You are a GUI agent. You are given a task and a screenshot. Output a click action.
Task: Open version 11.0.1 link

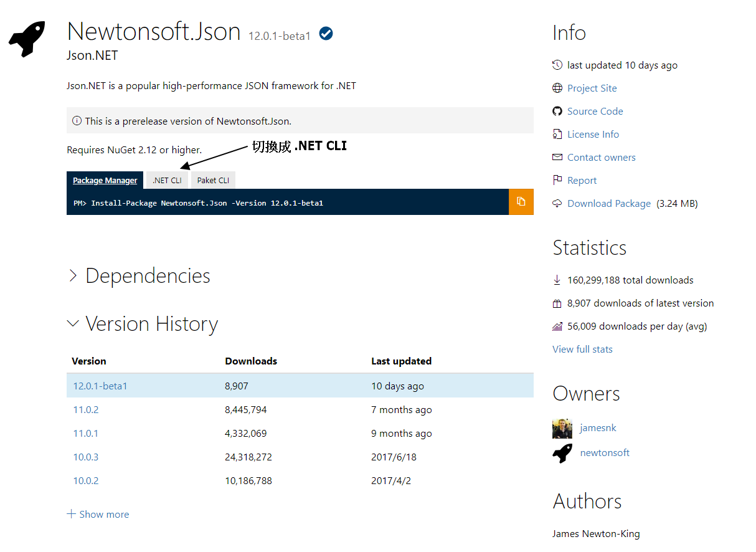pyautogui.click(x=86, y=433)
